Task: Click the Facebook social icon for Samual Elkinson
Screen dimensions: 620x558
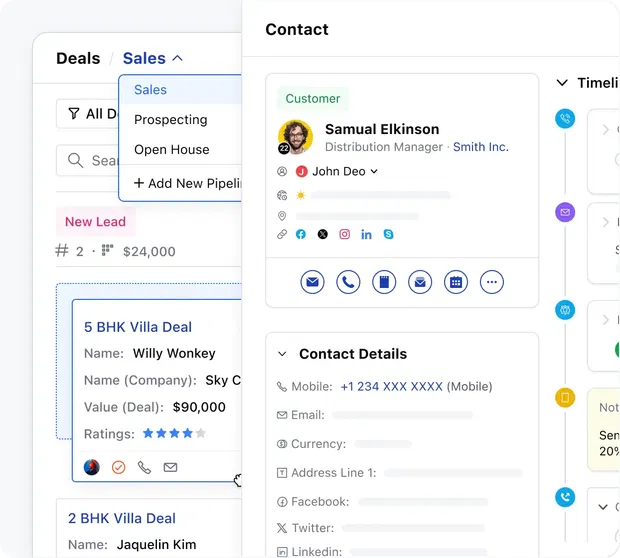Action: [x=301, y=235]
